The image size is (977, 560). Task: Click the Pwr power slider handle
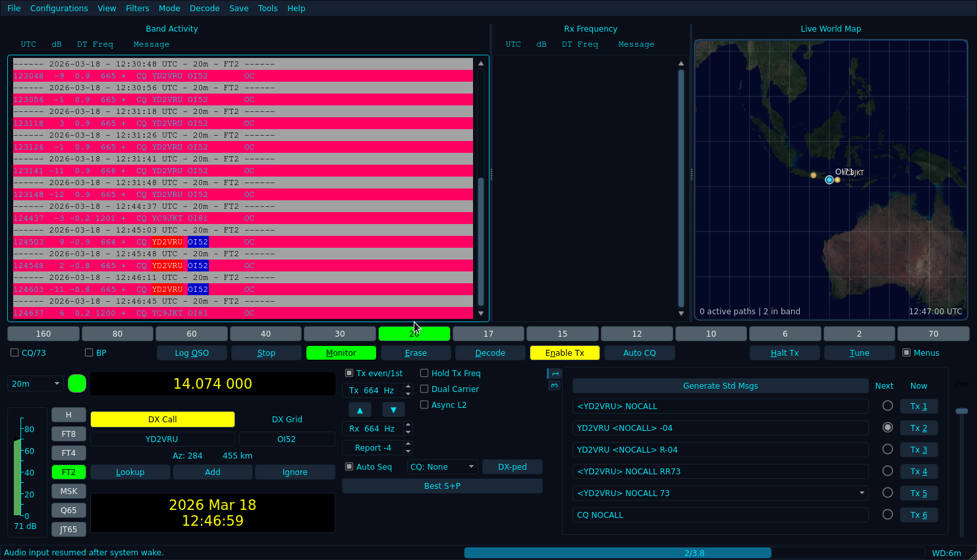click(x=962, y=411)
